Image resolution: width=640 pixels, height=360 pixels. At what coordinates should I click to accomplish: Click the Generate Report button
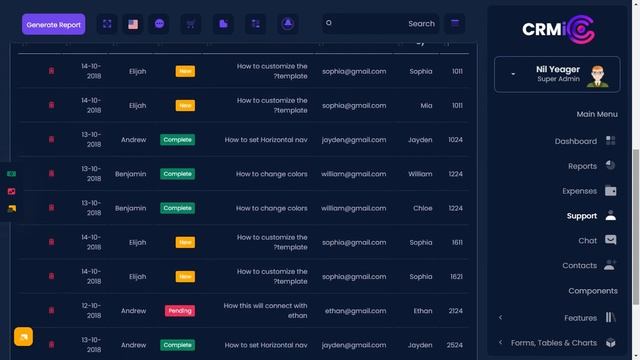(53, 24)
